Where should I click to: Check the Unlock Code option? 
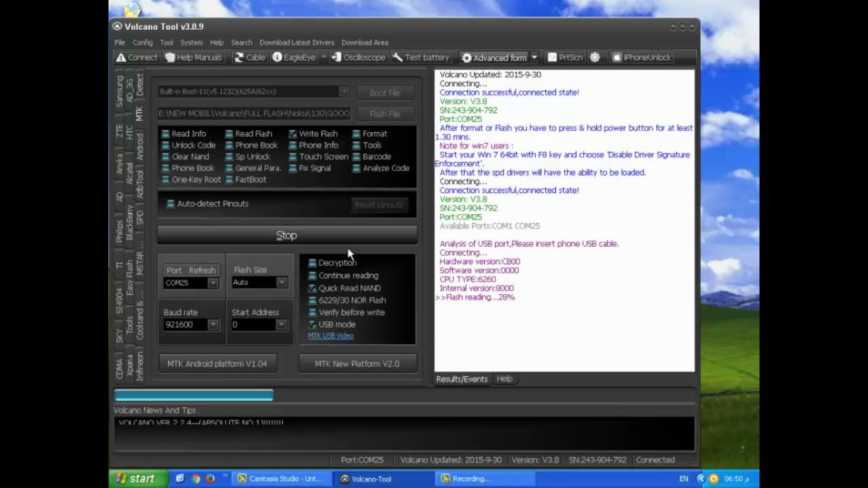pos(166,145)
